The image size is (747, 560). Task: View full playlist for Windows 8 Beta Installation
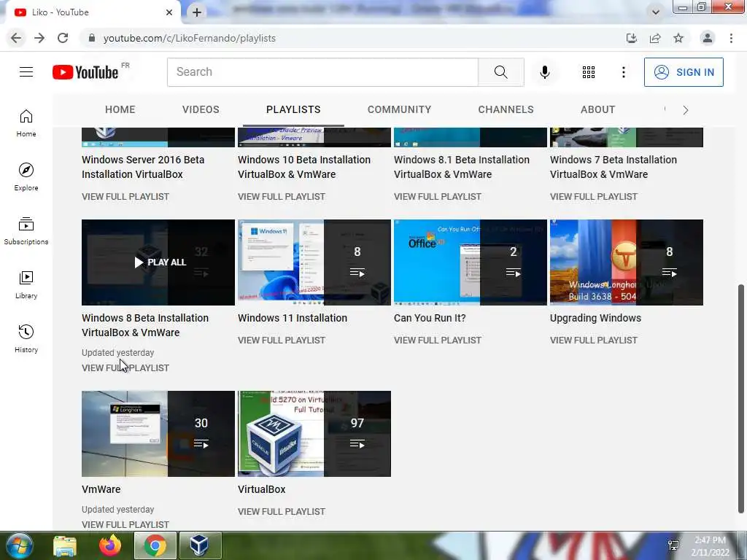pyautogui.click(x=125, y=368)
